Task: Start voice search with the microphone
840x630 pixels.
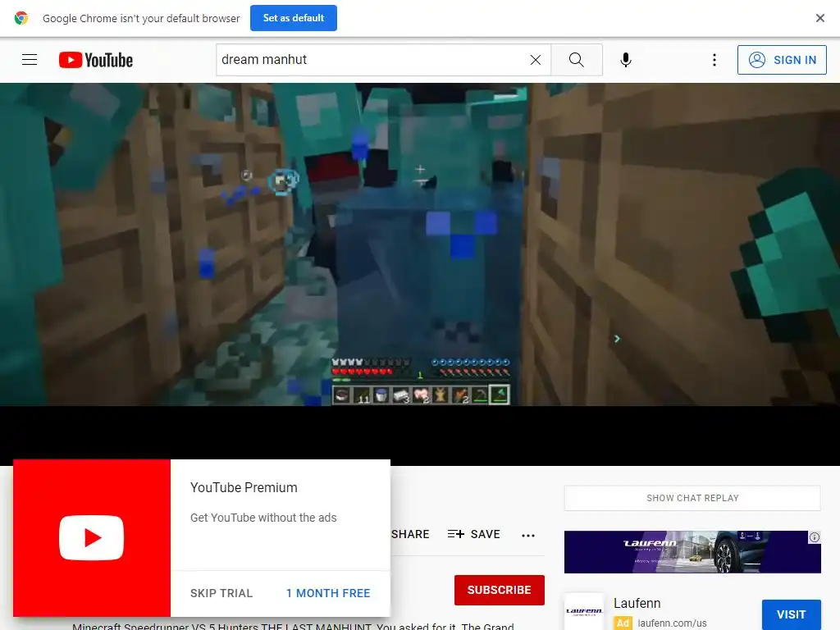Action: pos(625,59)
